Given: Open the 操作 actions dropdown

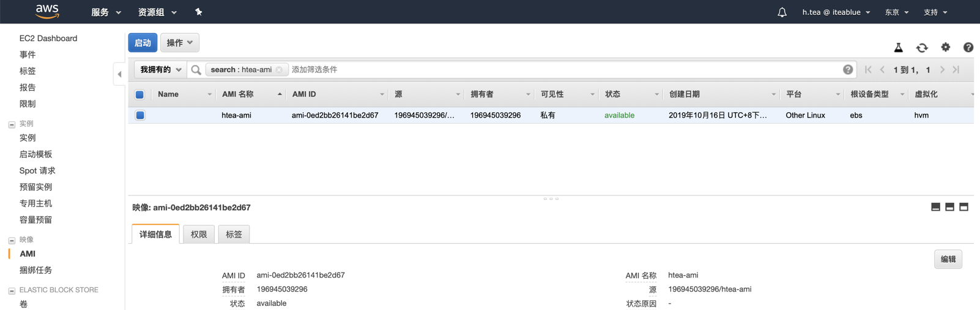Looking at the screenshot, I should tap(179, 43).
